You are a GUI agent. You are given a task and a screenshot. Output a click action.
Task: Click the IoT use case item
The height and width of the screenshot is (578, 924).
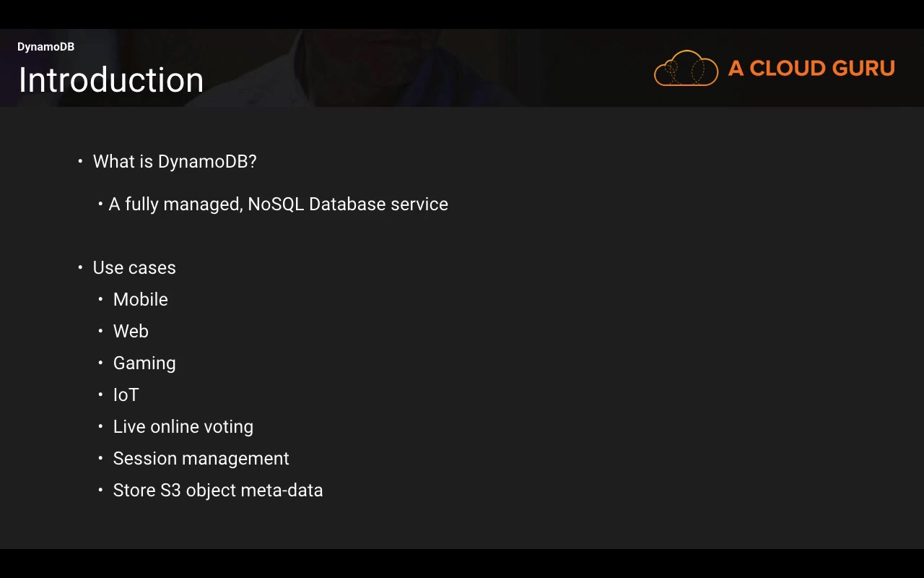[126, 395]
